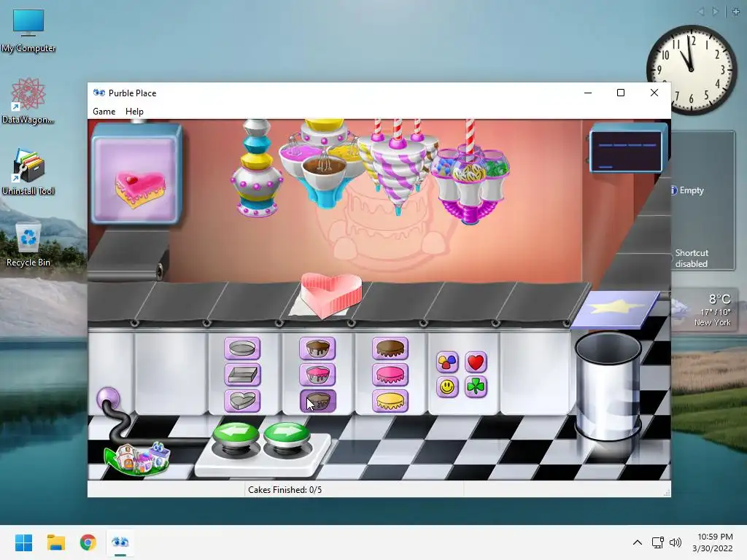Click the Shortcut disabled gadget text
The image size is (747, 560).
point(692,258)
